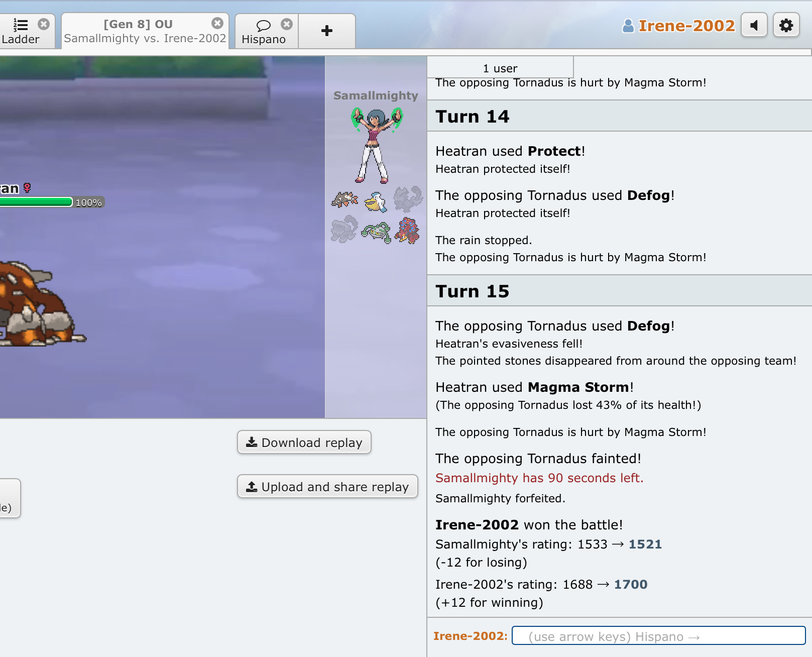Open the Ladder tab
Screen dimensions: 812x657
[x=20, y=31]
